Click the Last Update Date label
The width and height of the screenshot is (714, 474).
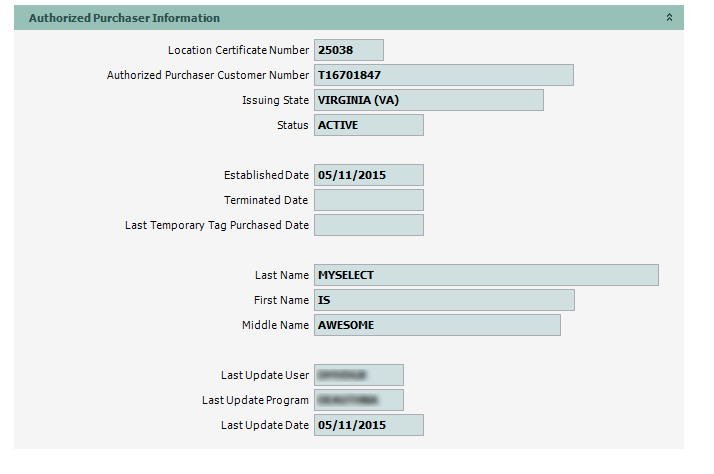264,425
